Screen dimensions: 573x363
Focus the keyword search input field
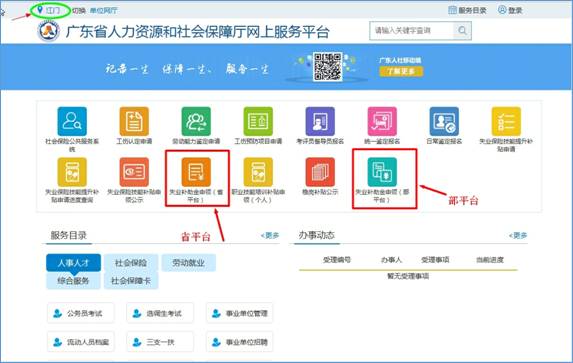412,31
